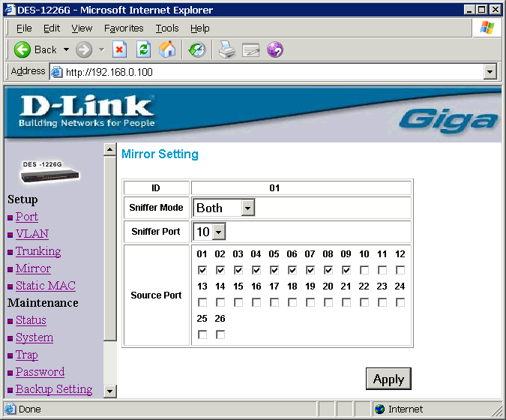Open the Sniffer Mode dropdown
This screenshot has height=420, width=506.
coord(247,208)
